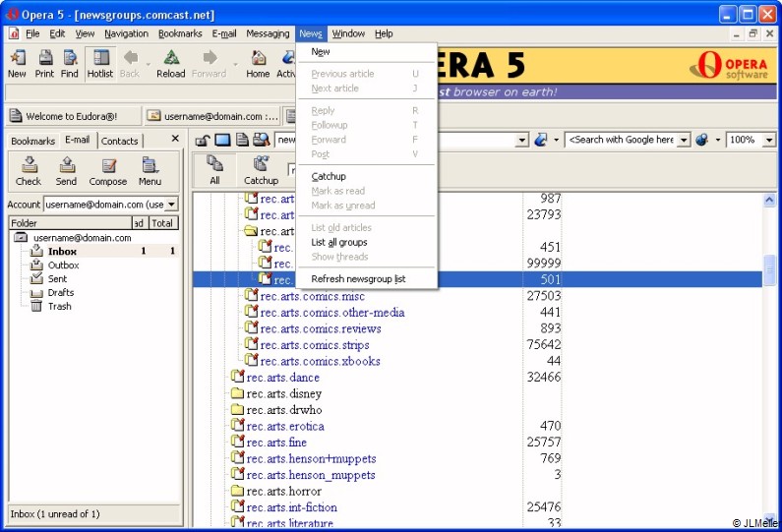Viewport: 782px width, 532px height.
Task: Click the Inbox folder icon
Action: [x=36, y=251]
